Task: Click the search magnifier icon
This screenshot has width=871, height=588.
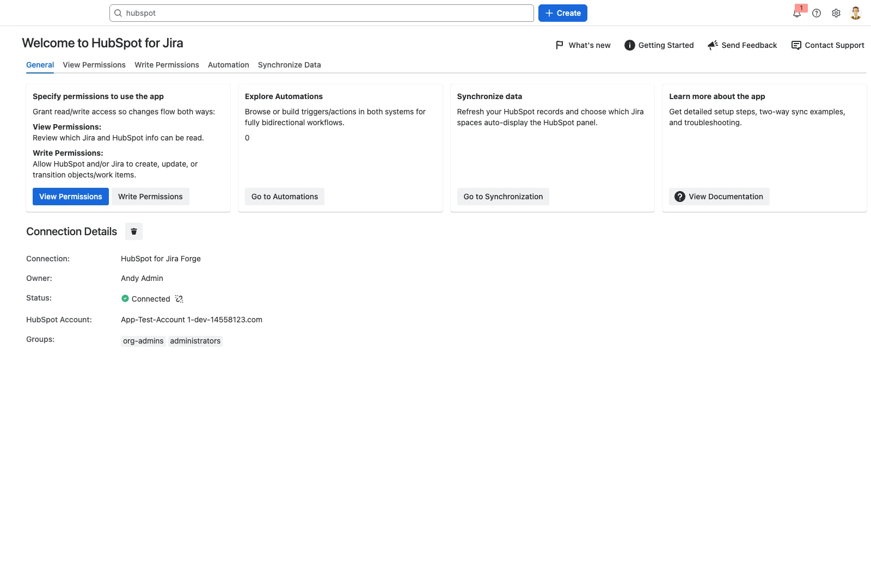Action: tap(118, 13)
